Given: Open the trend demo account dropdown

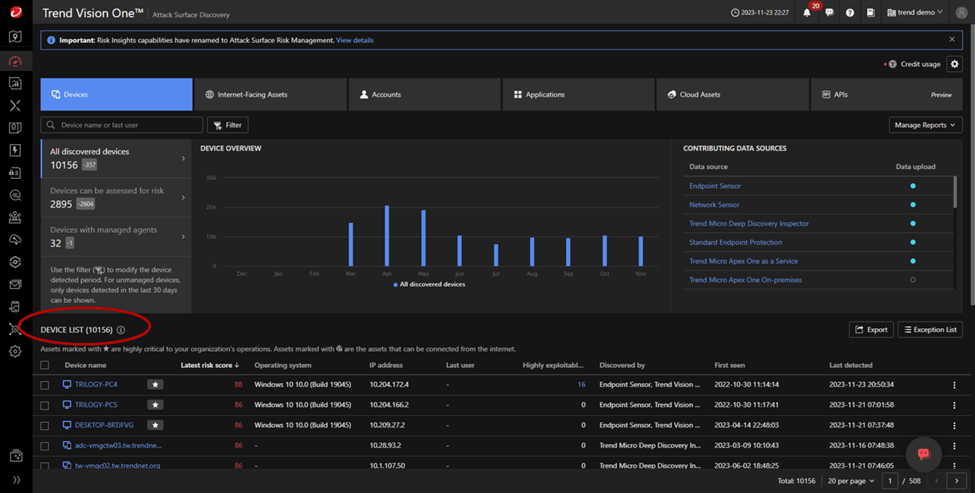Looking at the screenshot, I should pos(915,12).
